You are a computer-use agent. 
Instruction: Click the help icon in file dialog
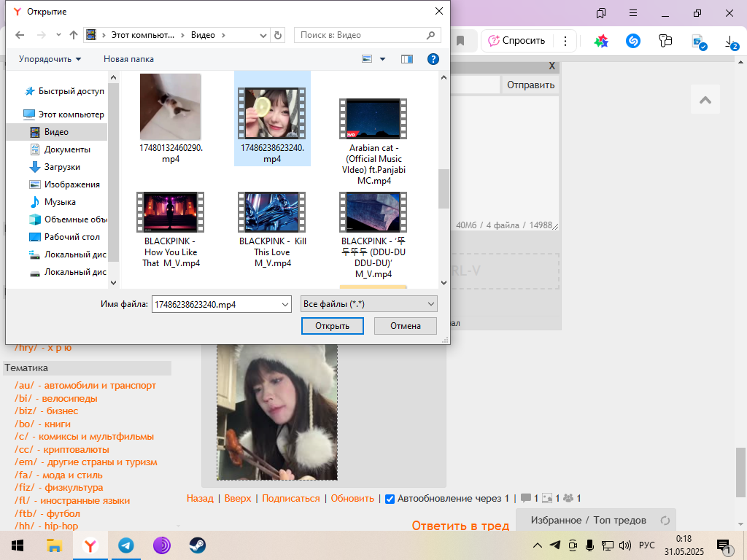(x=433, y=59)
